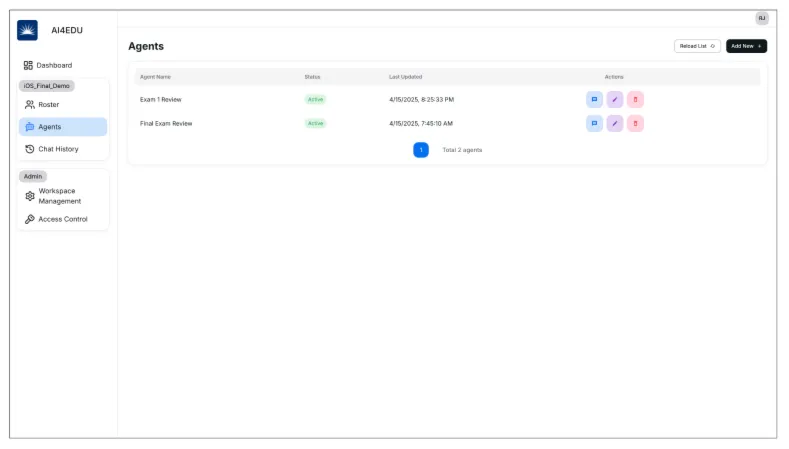This screenshot has height=449, width=789.
Task: Click the Add New button
Action: pos(746,46)
